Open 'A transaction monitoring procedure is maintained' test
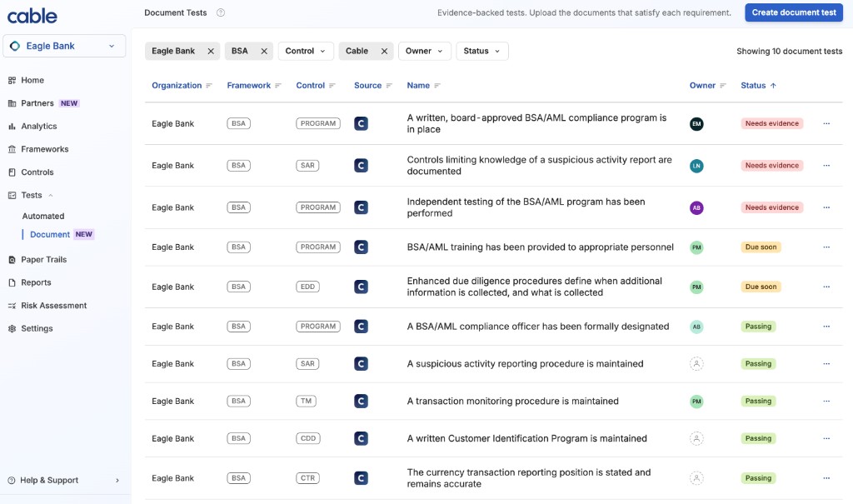 coord(512,402)
